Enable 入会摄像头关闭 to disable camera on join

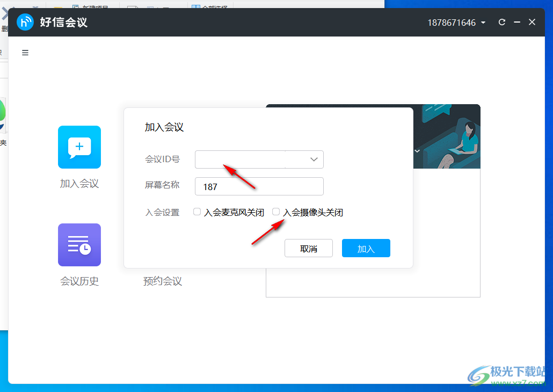click(276, 212)
